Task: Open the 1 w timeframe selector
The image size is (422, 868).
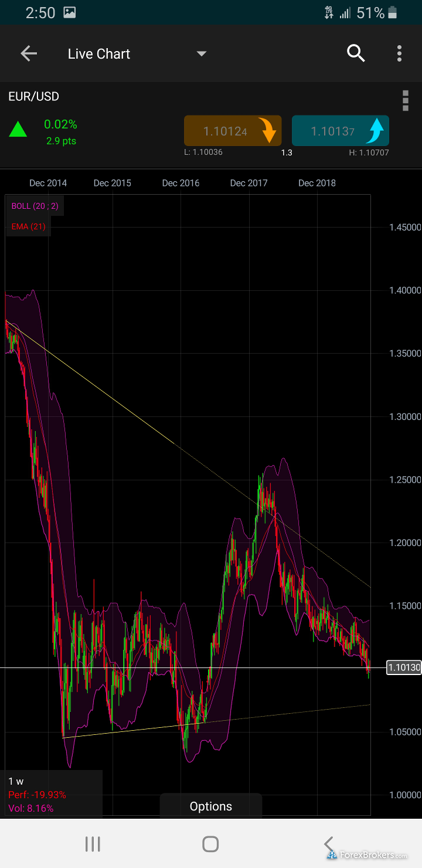Action: tap(16, 781)
